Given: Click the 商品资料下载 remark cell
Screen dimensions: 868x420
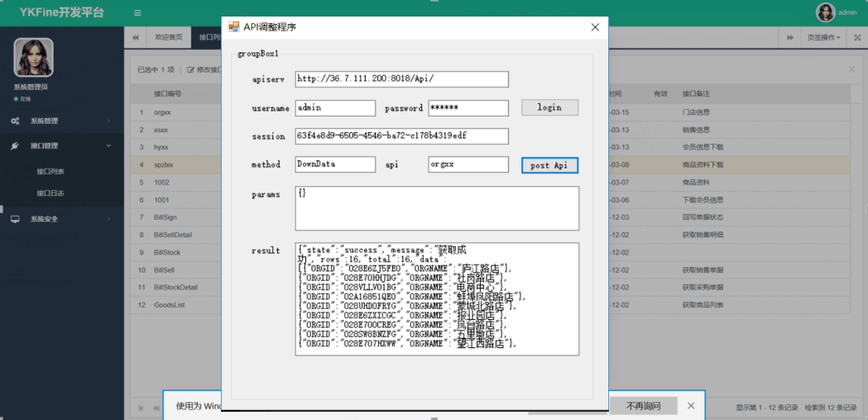Looking at the screenshot, I should click(703, 165).
